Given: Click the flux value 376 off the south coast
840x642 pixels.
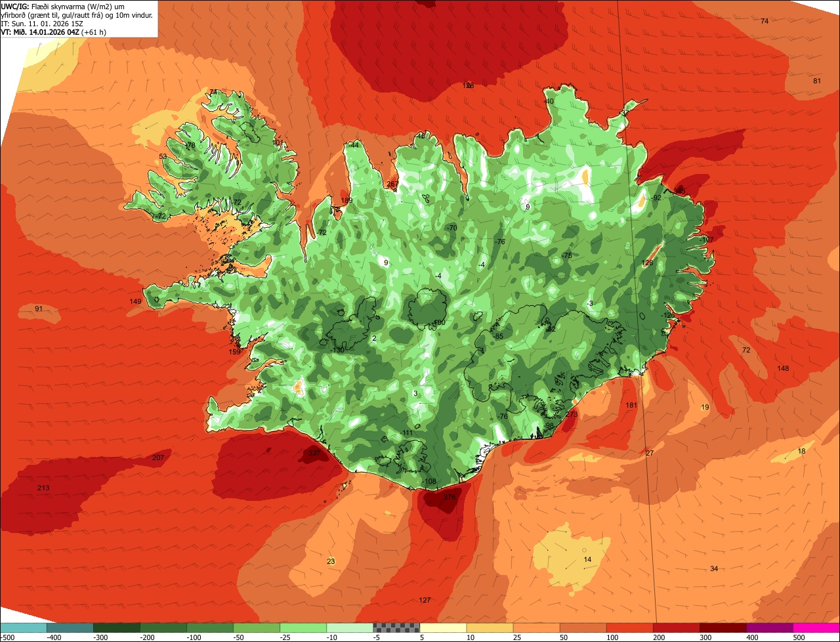Looking at the screenshot, I should point(450,498).
